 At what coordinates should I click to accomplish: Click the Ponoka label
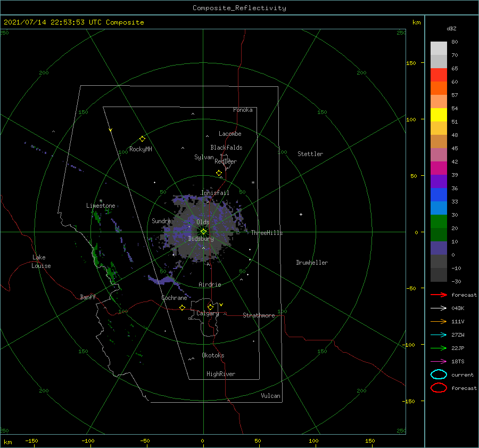pyautogui.click(x=243, y=110)
